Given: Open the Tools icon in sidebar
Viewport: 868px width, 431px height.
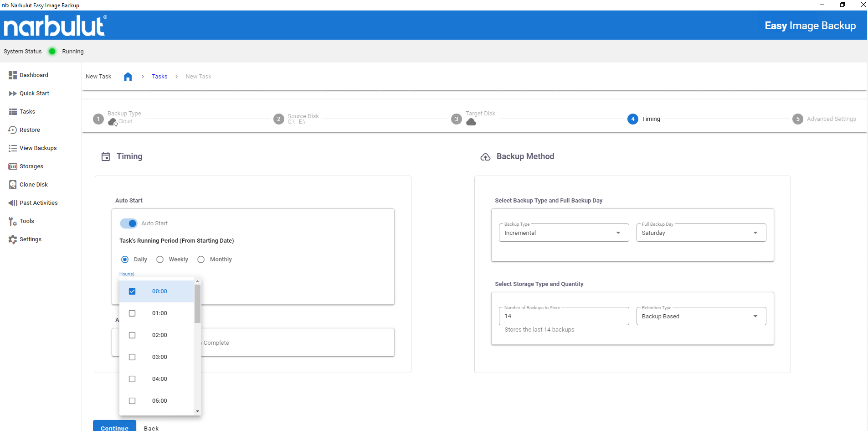Looking at the screenshot, I should 12,221.
